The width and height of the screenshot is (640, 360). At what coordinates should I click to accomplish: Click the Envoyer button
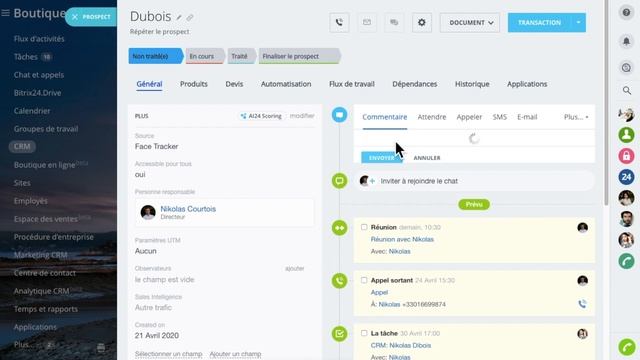pos(382,158)
